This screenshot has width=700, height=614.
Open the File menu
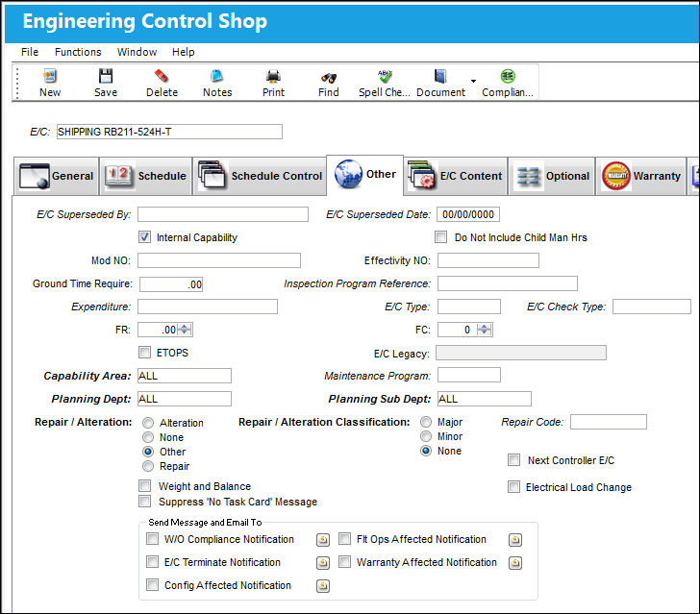pyautogui.click(x=30, y=52)
